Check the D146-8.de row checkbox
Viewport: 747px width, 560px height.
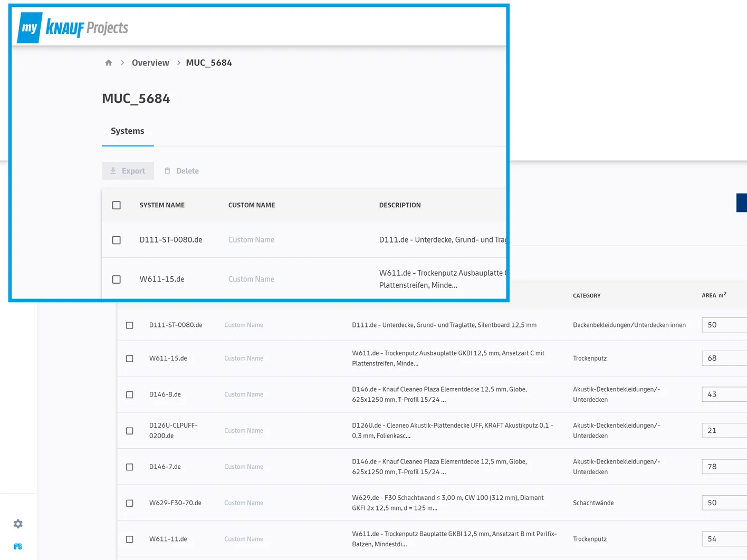[130, 394]
